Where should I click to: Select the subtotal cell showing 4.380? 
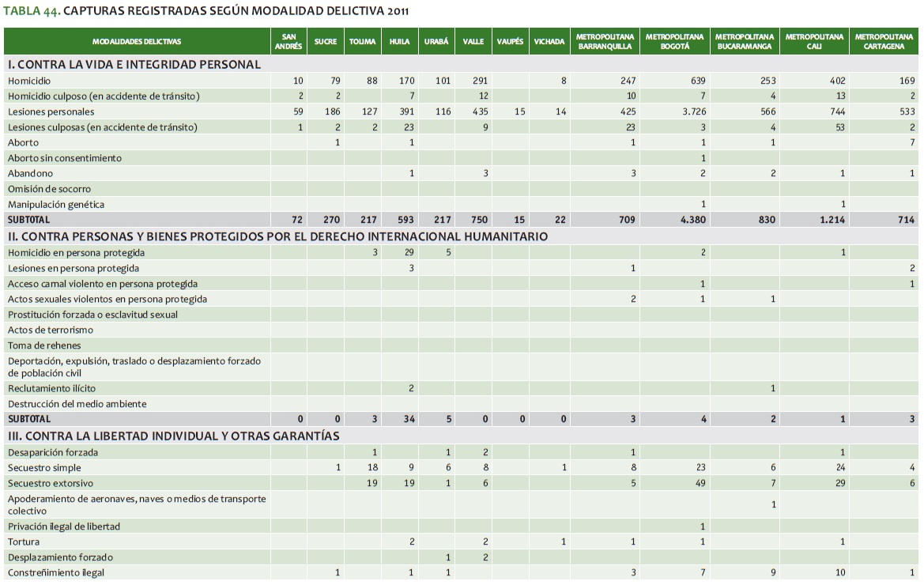[x=692, y=220]
